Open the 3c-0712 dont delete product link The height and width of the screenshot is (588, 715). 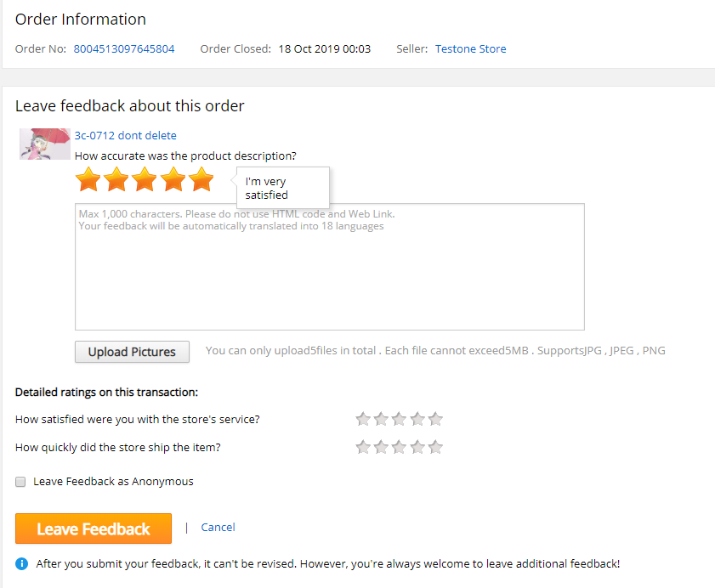[x=126, y=135]
